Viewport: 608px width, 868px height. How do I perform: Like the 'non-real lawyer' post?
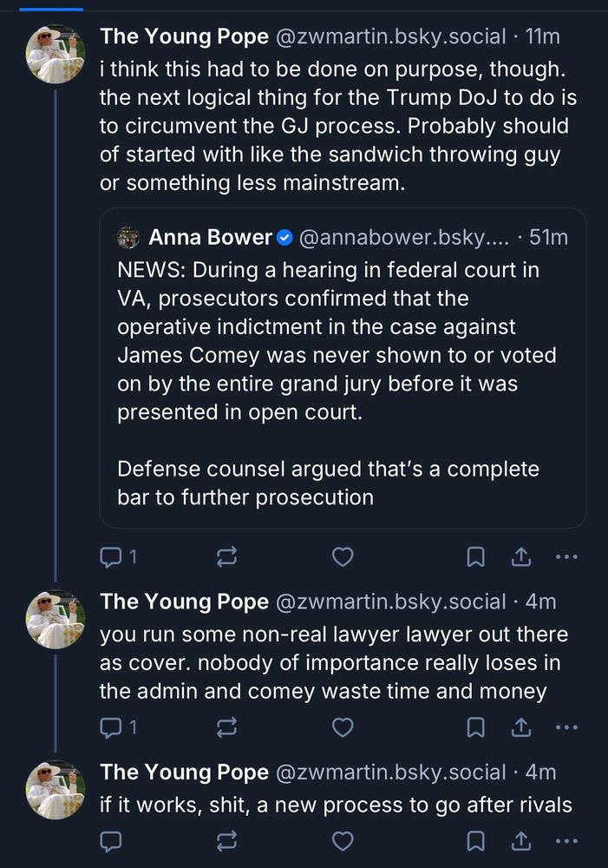pos(343,727)
